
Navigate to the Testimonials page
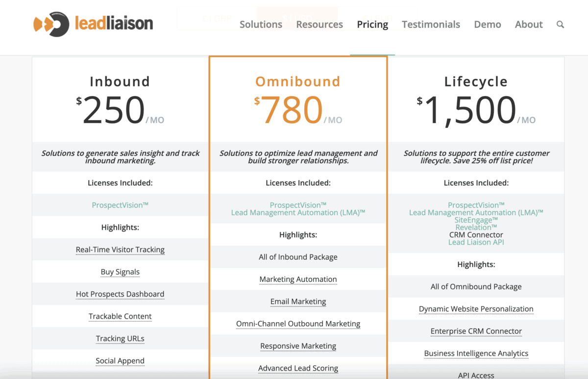tap(431, 24)
